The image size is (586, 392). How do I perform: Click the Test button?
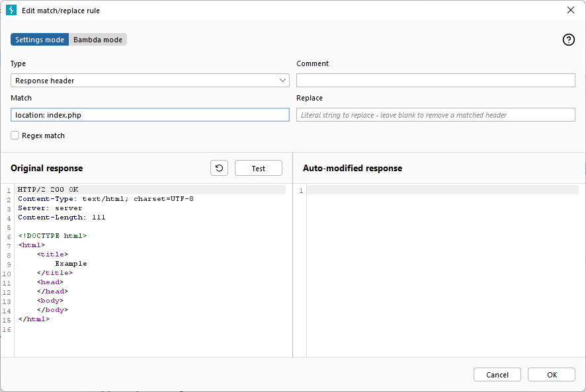coord(258,168)
